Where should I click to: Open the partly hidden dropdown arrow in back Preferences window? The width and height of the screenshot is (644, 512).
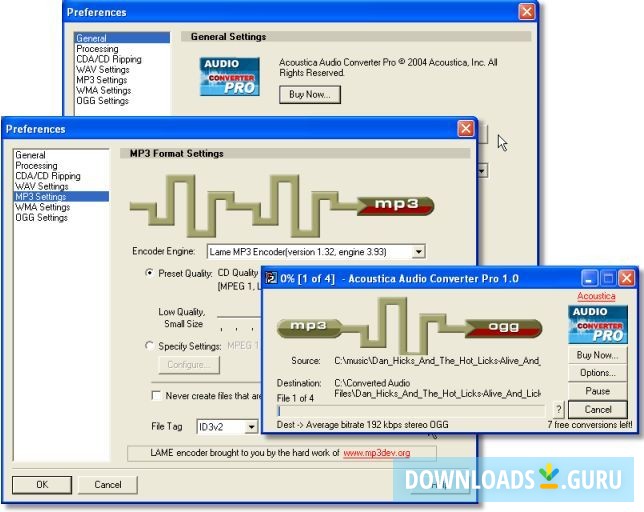click(x=482, y=170)
